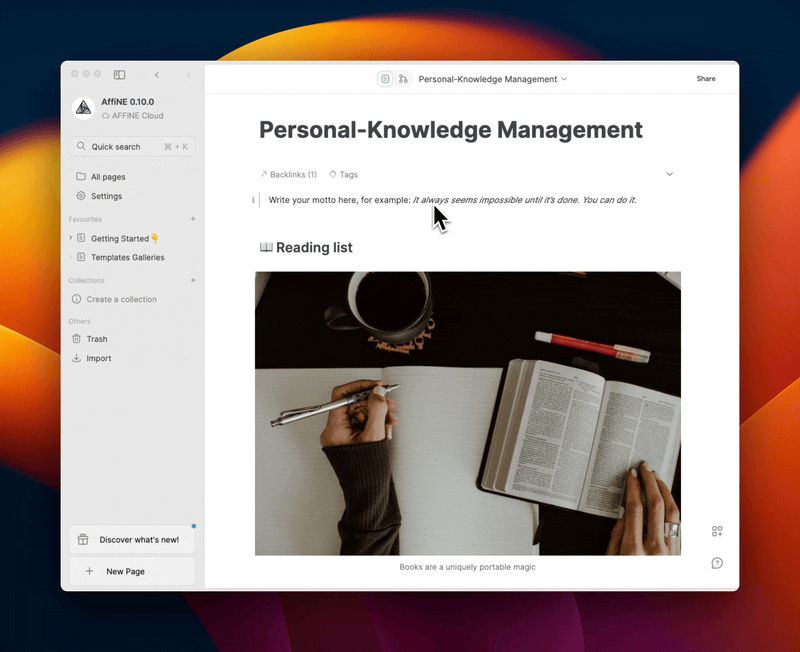Click the Trash bin icon
The height and width of the screenshot is (652, 800).
point(77,339)
